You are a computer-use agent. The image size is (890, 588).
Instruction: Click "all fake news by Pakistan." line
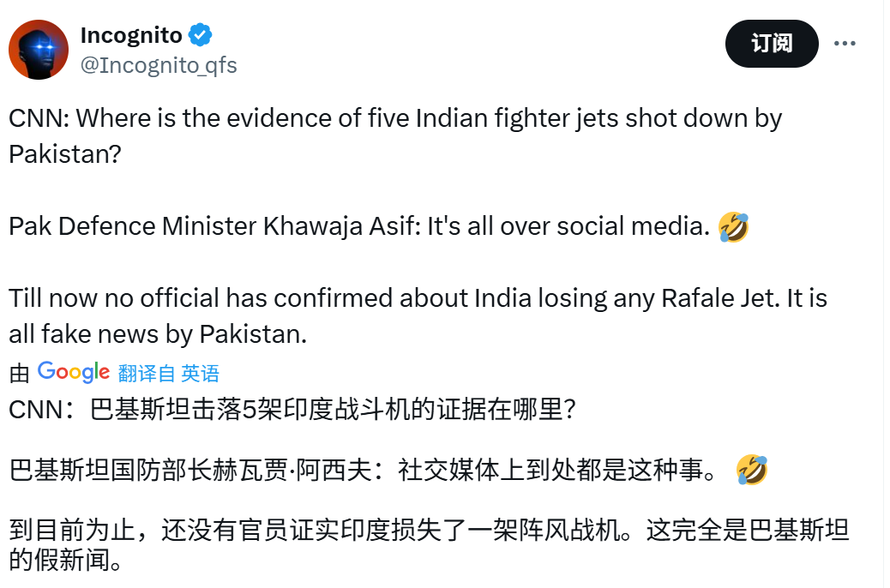coord(158,333)
